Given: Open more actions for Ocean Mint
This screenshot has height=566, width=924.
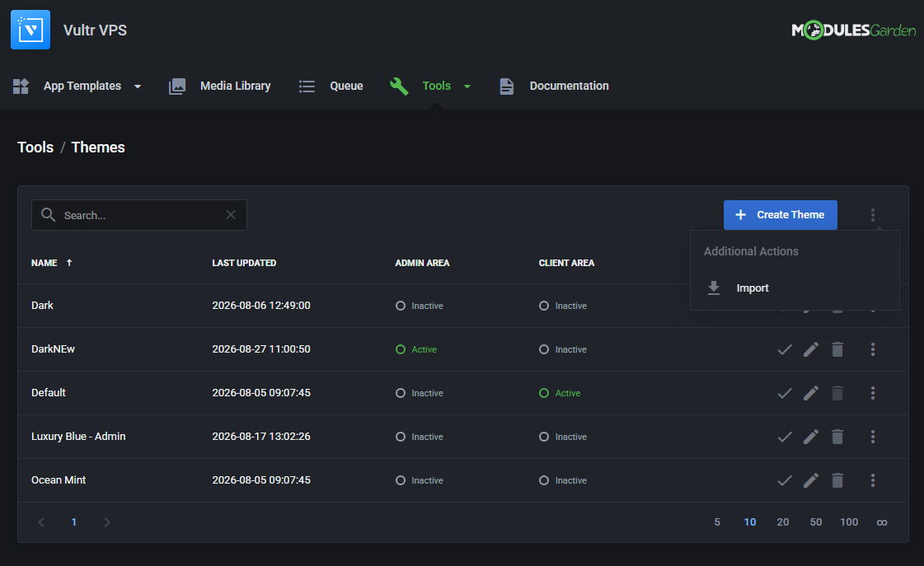Looking at the screenshot, I should coord(873,480).
